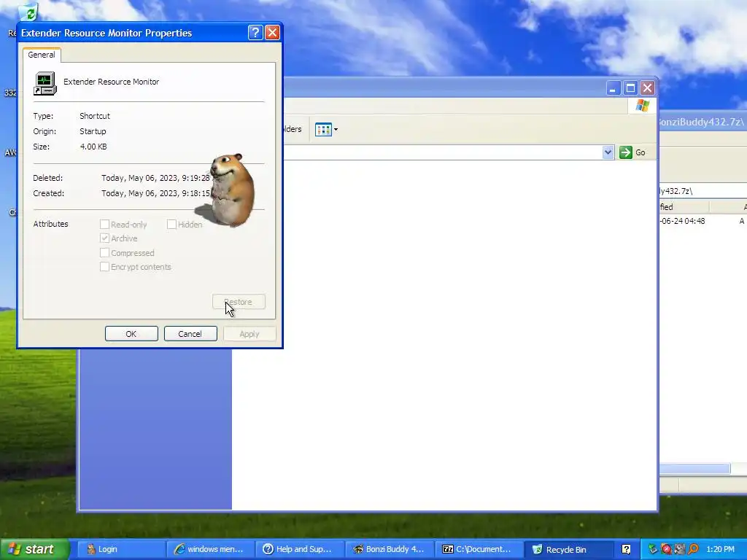Screen dimensions: 747x560
Task: Switch to Help and Support taskbar item
Action: pos(300,549)
